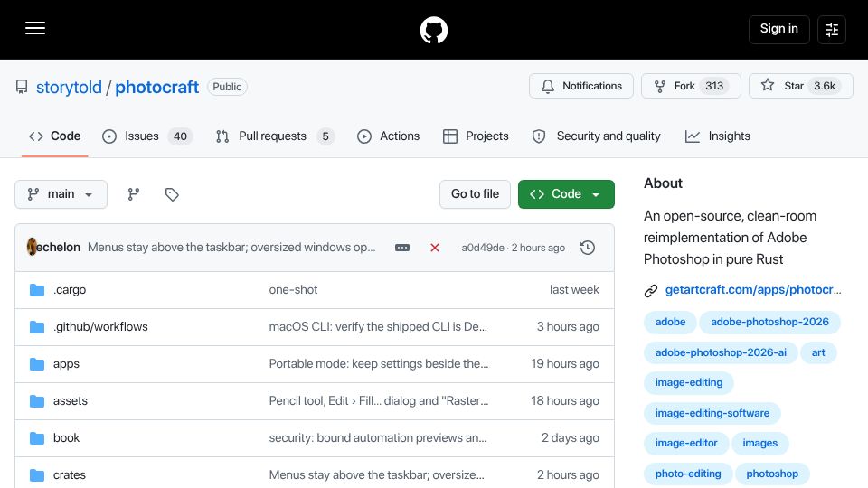Open the apps folder
The width and height of the screenshot is (868, 488).
(66, 364)
